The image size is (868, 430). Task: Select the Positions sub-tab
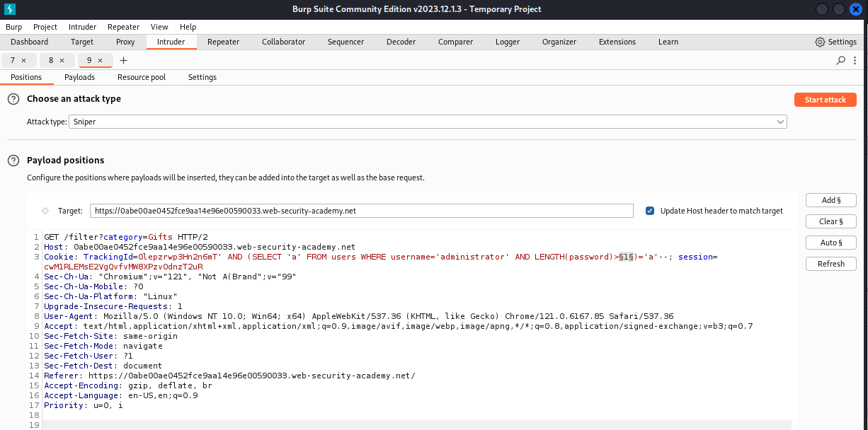click(26, 77)
